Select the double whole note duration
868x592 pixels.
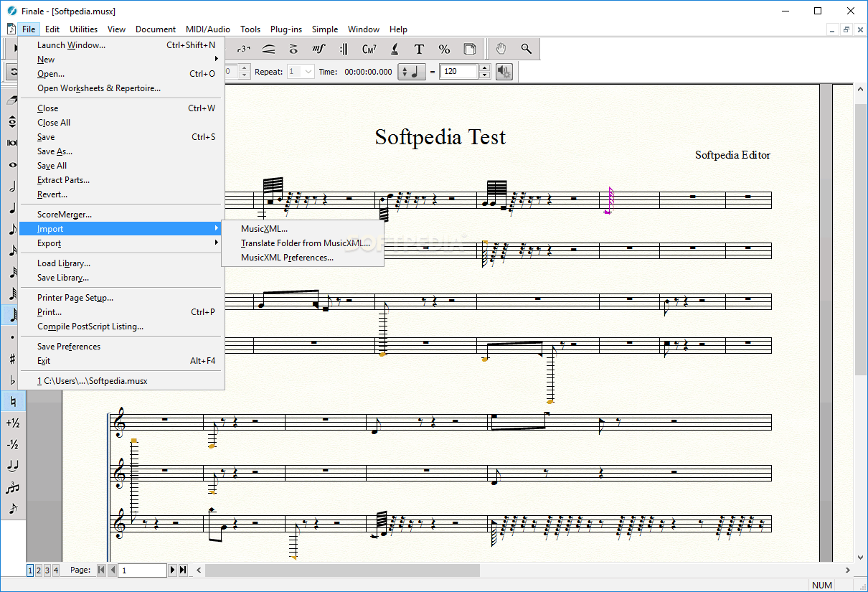(12, 143)
